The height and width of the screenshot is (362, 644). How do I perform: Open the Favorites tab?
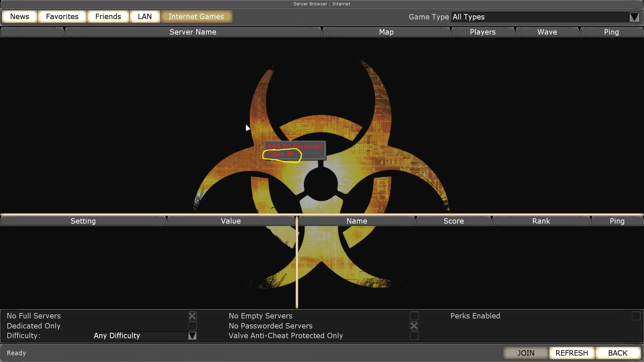pyautogui.click(x=62, y=17)
